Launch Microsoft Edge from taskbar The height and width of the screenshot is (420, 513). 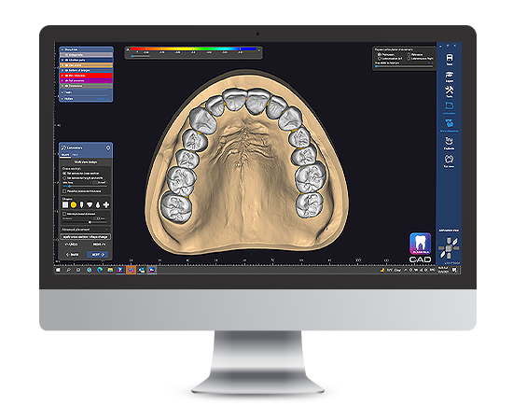click(x=100, y=270)
